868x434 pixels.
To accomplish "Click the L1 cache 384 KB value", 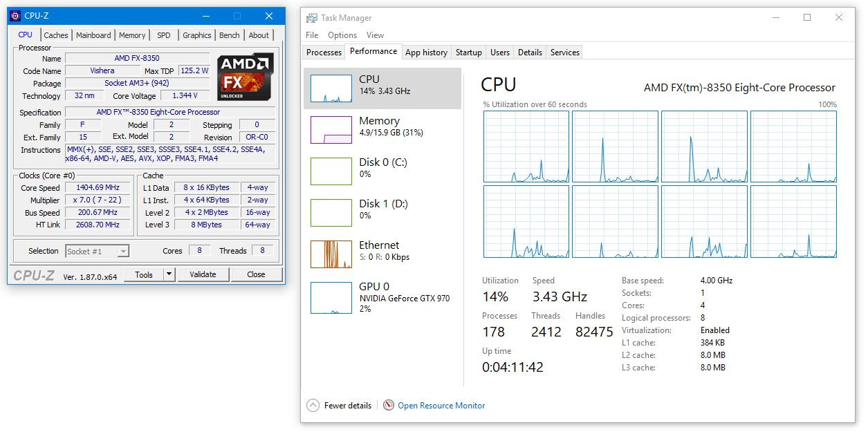I will click(x=712, y=343).
